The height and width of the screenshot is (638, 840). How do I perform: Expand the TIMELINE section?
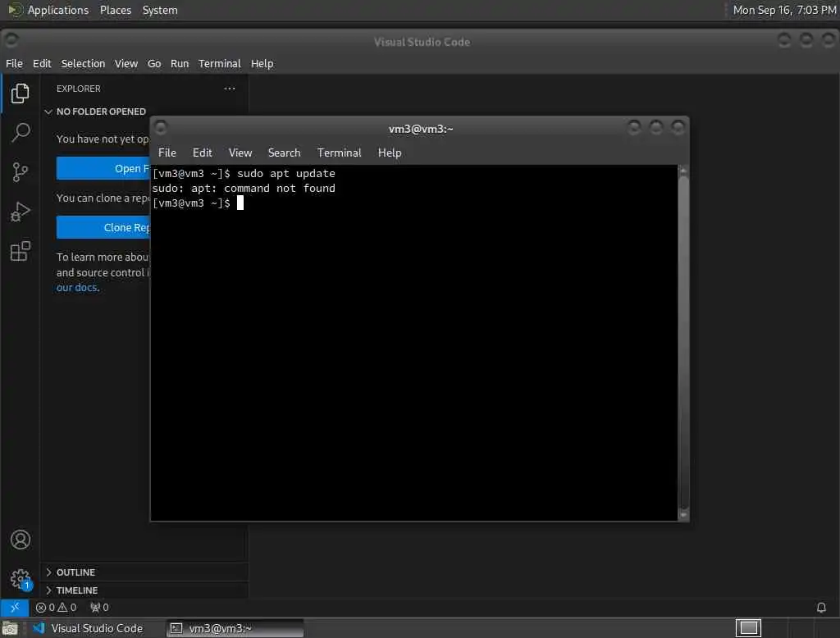click(72, 590)
